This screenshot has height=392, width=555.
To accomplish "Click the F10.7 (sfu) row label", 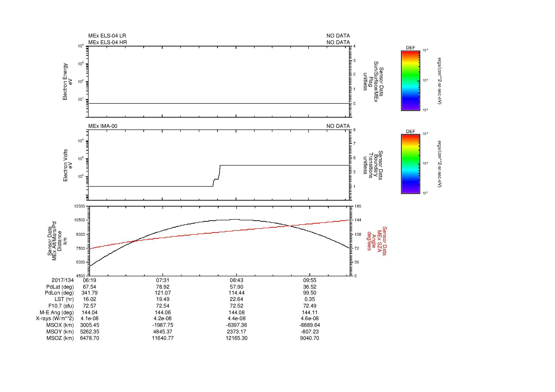I will click(x=61, y=306).
